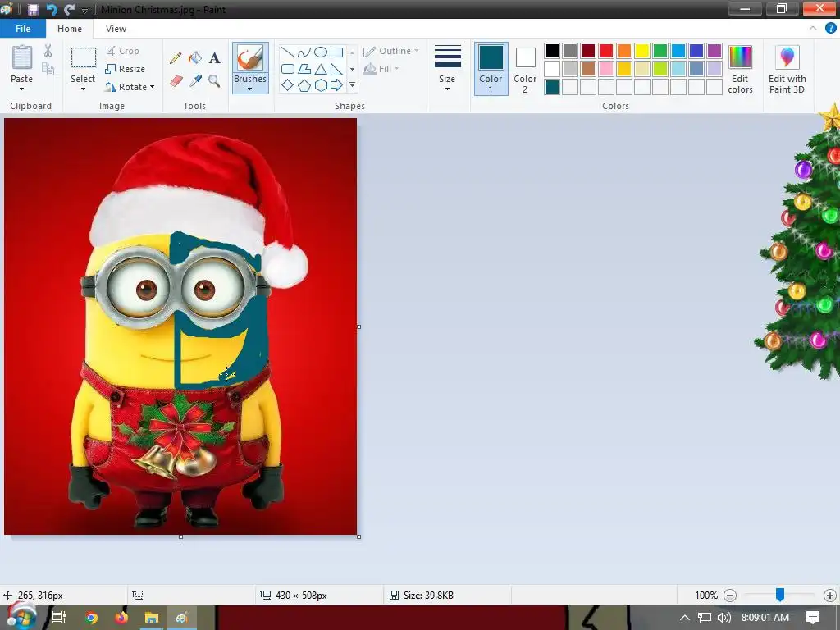This screenshot has height=630, width=840.
Task: Open the Action Center notification icon
Action: (813, 617)
